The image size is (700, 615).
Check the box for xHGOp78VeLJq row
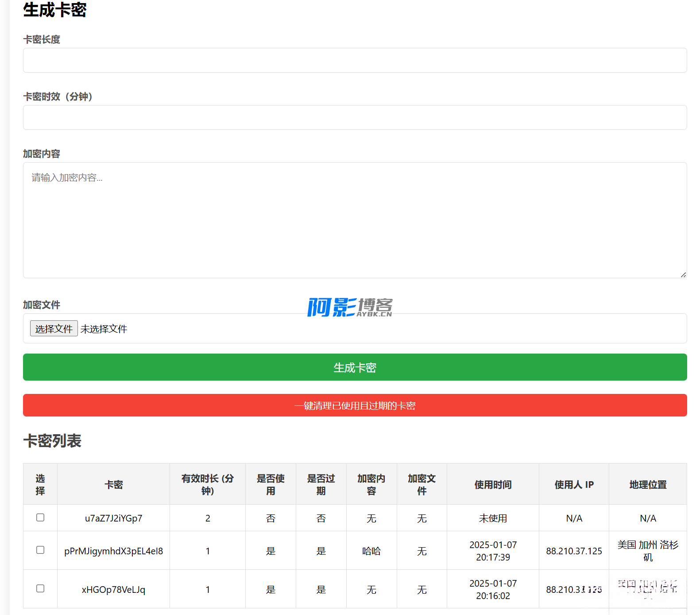tap(40, 588)
